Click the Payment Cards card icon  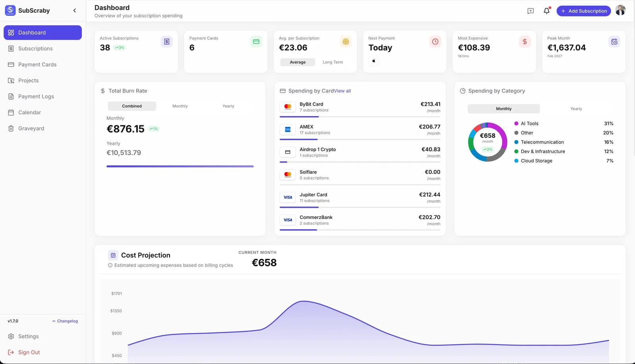tap(256, 42)
